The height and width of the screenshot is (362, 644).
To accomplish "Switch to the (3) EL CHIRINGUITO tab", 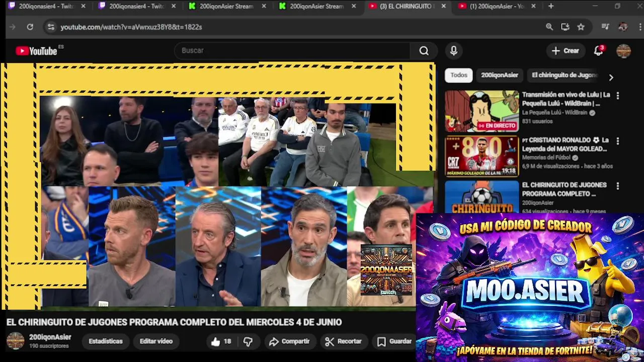I will 406,6.
